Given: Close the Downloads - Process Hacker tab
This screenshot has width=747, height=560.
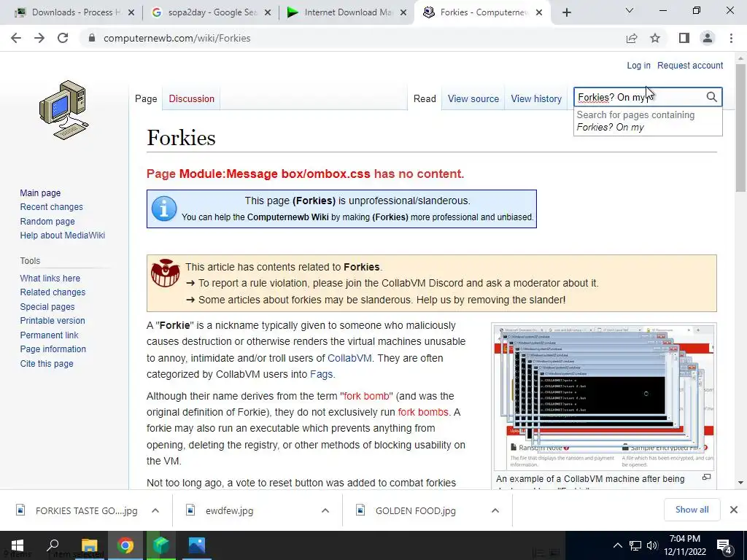Looking at the screenshot, I should [131, 12].
